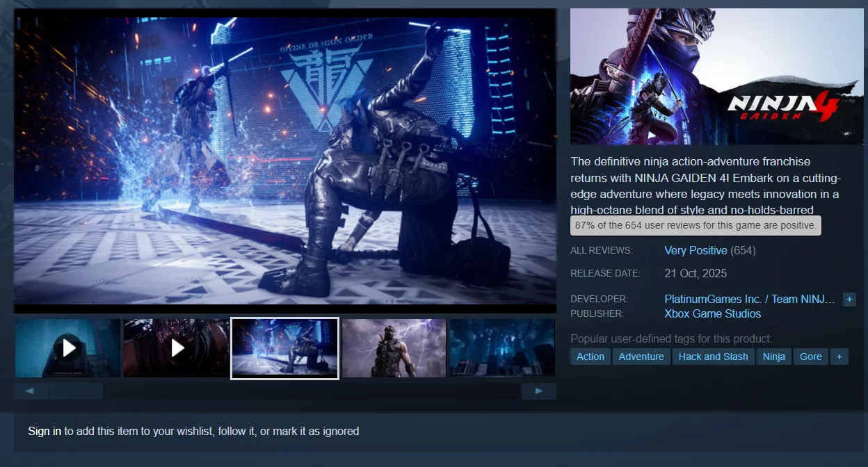868x467 pixels.
Task: Play the first trailer video thumbnail
Action: click(68, 347)
